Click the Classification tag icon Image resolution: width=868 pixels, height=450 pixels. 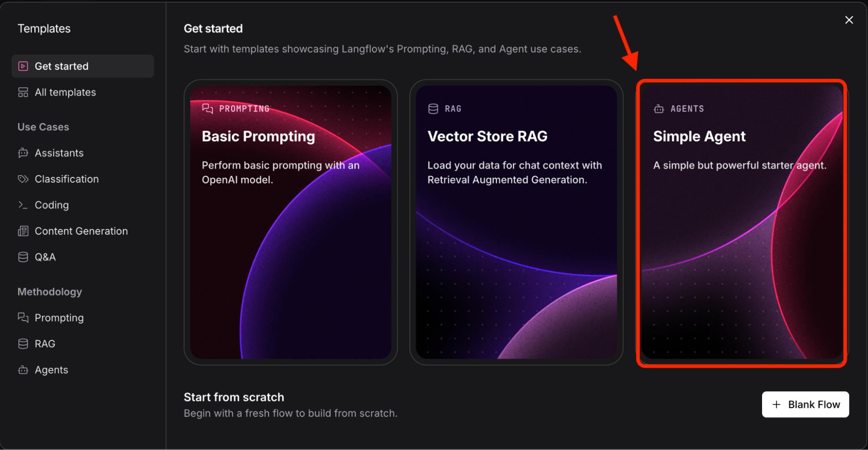pos(23,179)
